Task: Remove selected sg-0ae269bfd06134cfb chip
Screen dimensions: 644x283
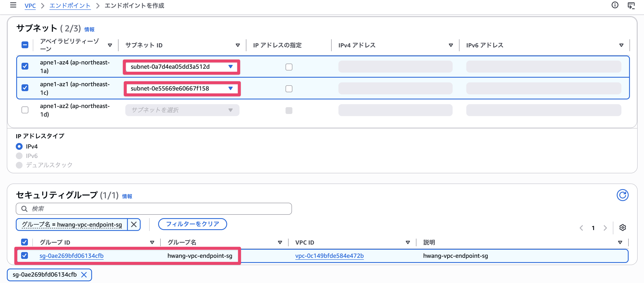Action: (x=84, y=275)
